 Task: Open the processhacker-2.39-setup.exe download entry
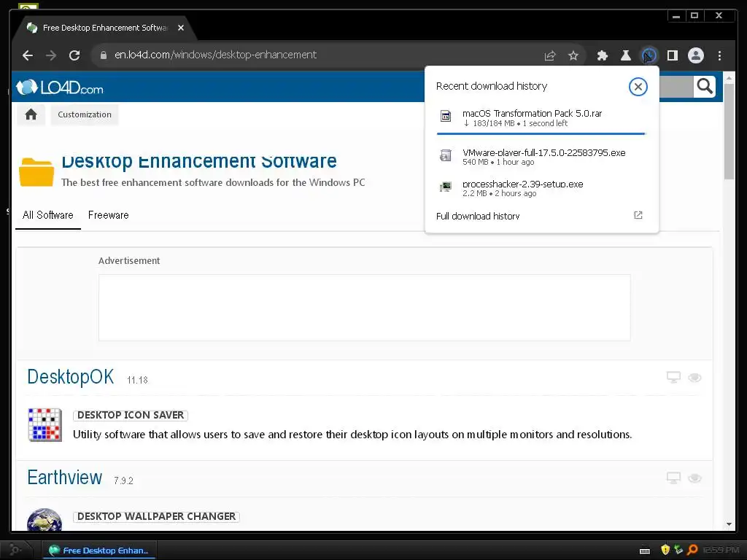pyautogui.click(x=541, y=189)
